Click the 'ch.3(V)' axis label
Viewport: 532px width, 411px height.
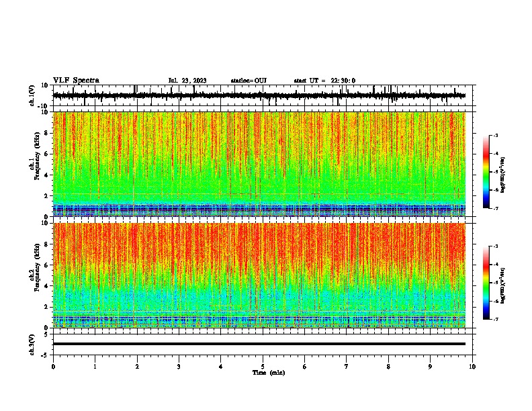coord(32,345)
